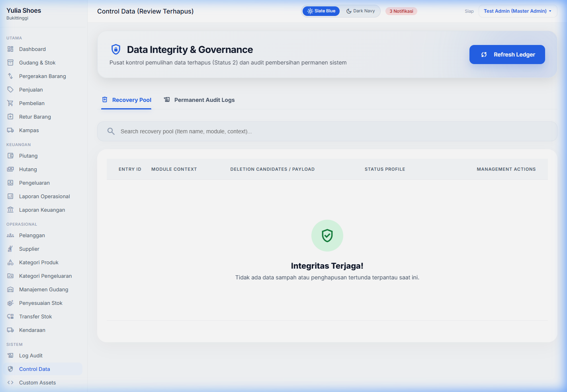Click the Gudang & Stok box icon

point(10,62)
